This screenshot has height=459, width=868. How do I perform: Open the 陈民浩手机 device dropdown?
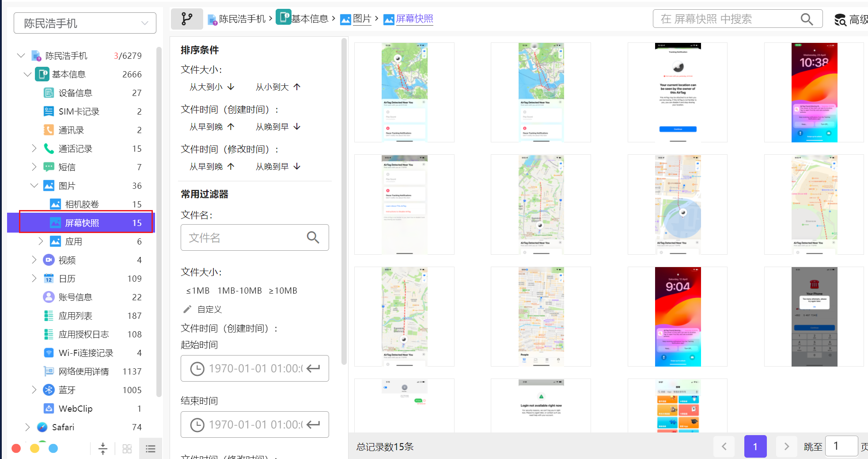point(85,23)
